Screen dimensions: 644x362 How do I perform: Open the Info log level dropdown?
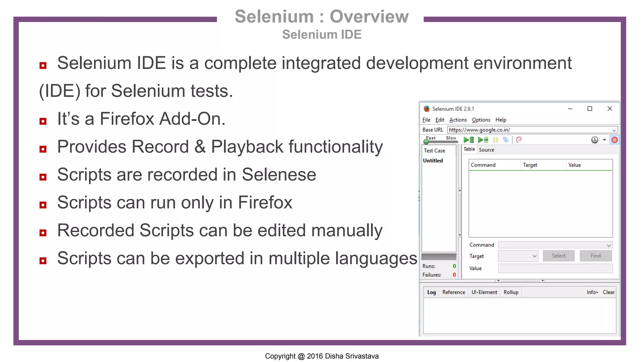(x=592, y=292)
